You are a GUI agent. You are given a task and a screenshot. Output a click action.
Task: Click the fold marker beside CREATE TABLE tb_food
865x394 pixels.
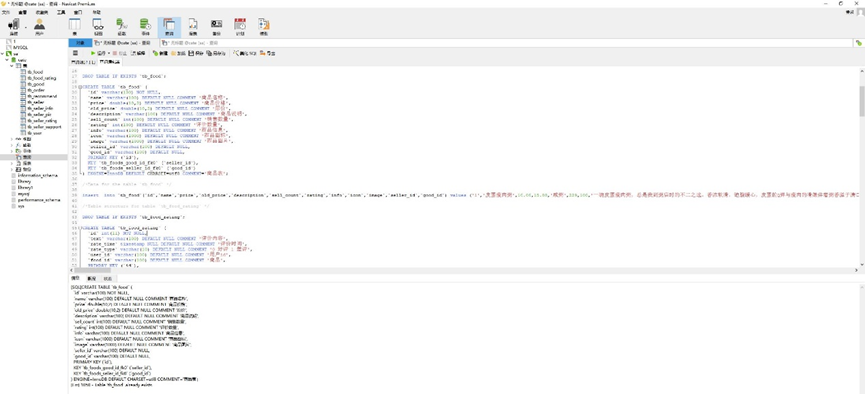tap(80, 87)
